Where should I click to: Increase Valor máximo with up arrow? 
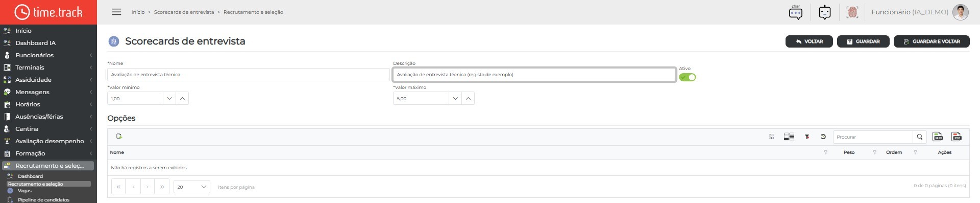point(468,98)
